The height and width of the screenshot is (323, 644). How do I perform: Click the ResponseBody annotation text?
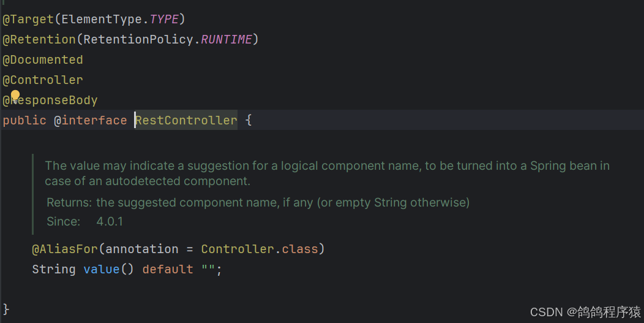(x=54, y=101)
